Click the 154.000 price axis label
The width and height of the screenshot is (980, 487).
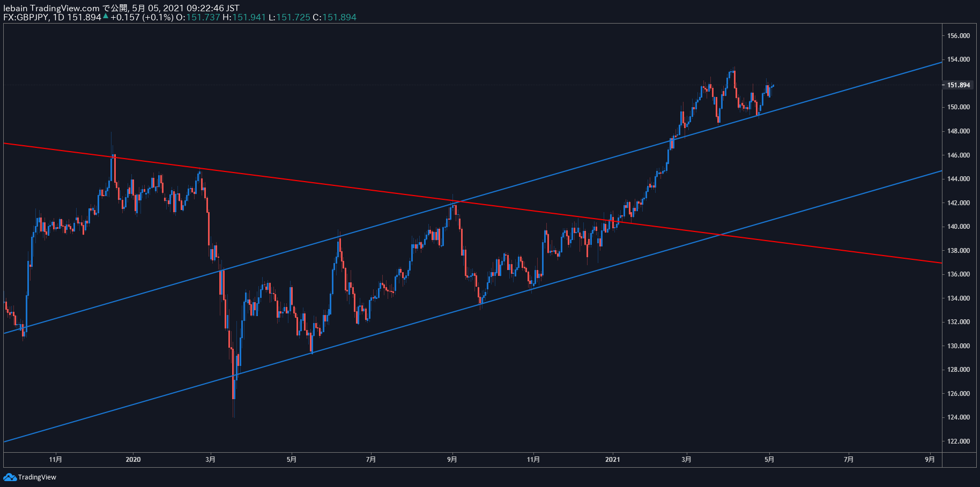(x=959, y=59)
